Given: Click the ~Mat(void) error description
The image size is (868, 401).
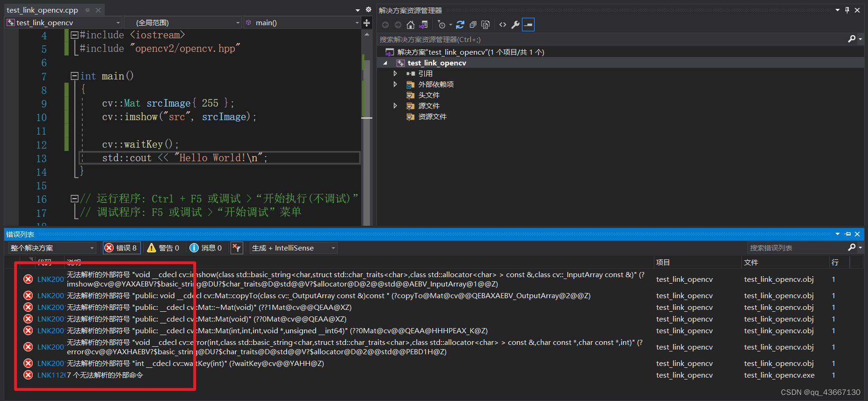Looking at the screenshot, I should tap(209, 307).
